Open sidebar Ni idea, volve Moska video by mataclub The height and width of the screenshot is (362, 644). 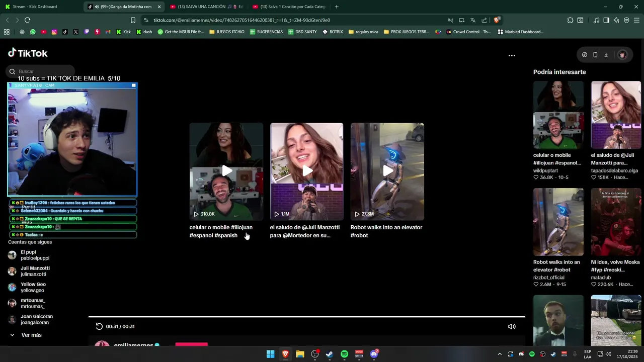pos(616,222)
